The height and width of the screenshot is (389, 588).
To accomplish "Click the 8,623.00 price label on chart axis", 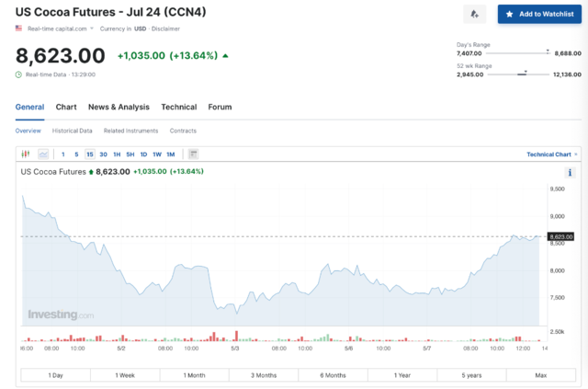I will point(560,237).
